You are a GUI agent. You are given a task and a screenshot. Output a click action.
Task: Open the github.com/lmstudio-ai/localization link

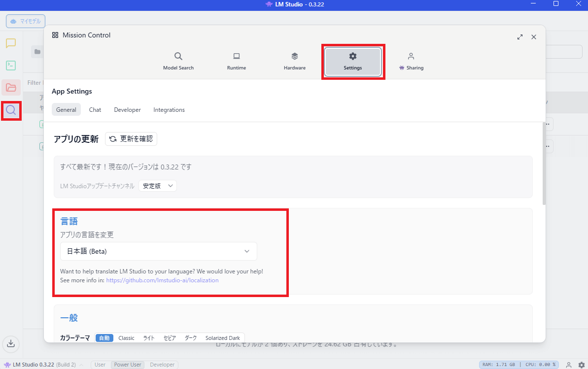[x=162, y=280]
